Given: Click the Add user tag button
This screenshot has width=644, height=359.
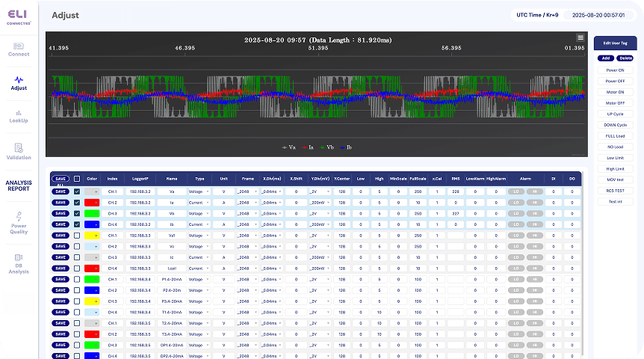Looking at the screenshot, I should (x=606, y=58).
